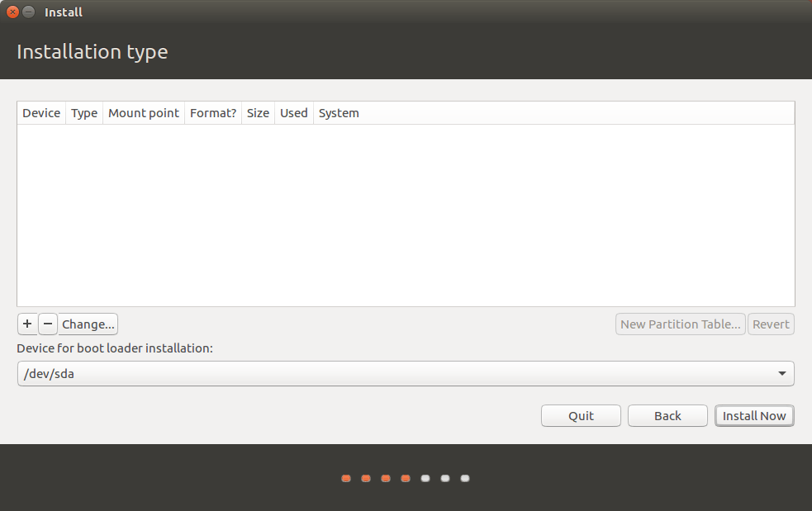Click the plus button to add a partition
This screenshot has height=511, width=812.
[x=27, y=324]
